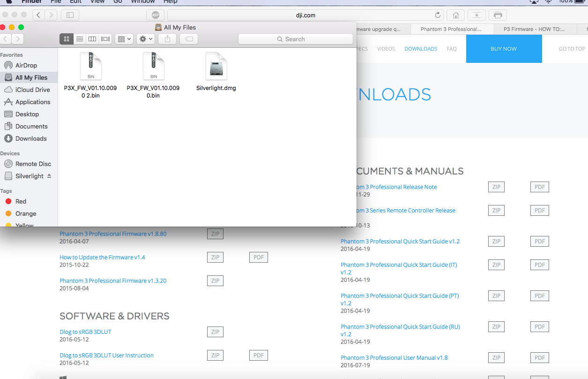The width and height of the screenshot is (588, 379).
Task: Open the Finder item arrangement dropdown
Action: click(124, 39)
